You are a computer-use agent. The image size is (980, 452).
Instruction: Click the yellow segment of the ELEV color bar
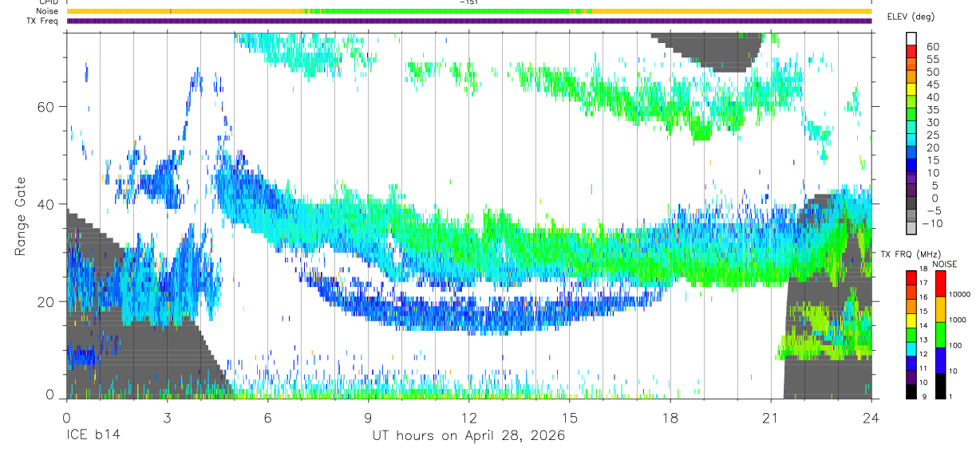911,90
